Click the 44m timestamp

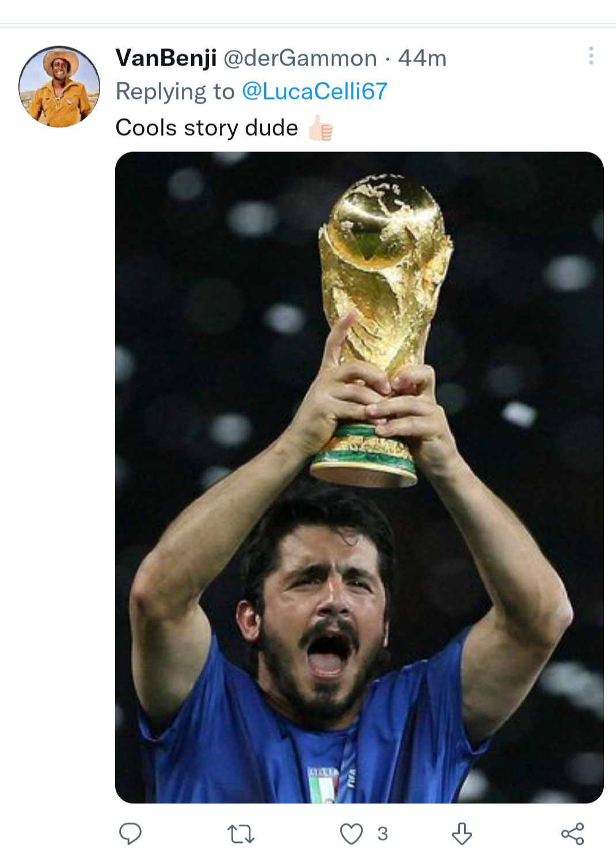coord(422,58)
